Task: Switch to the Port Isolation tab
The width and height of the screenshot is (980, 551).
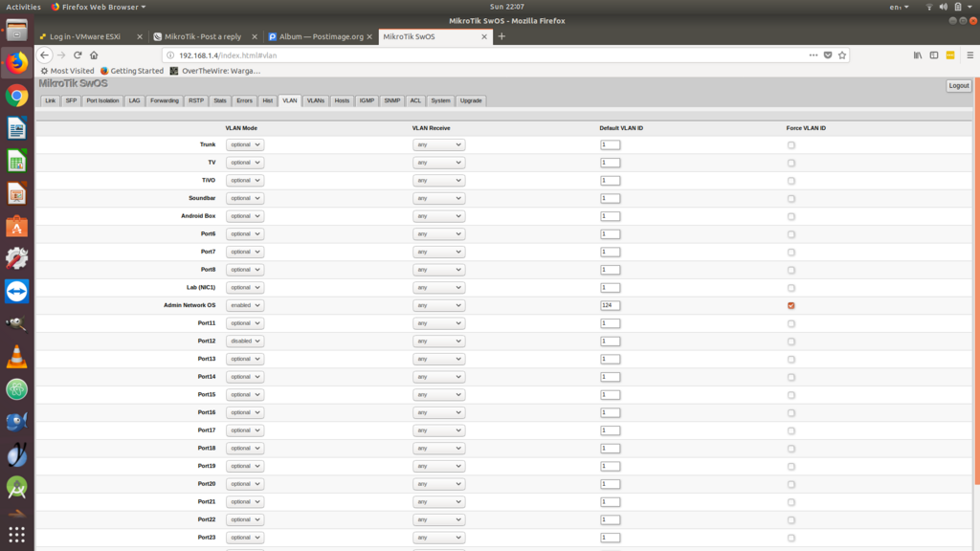Action: 102,100
